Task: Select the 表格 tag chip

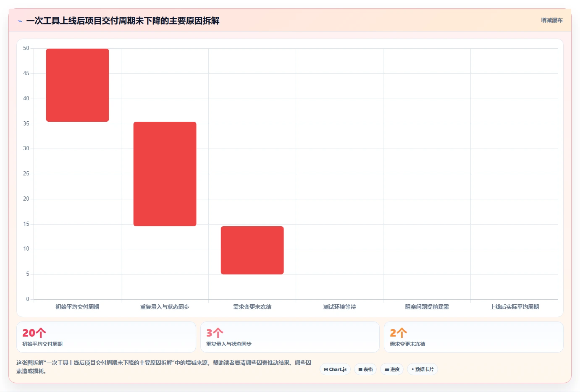Action: pos(365,369)
